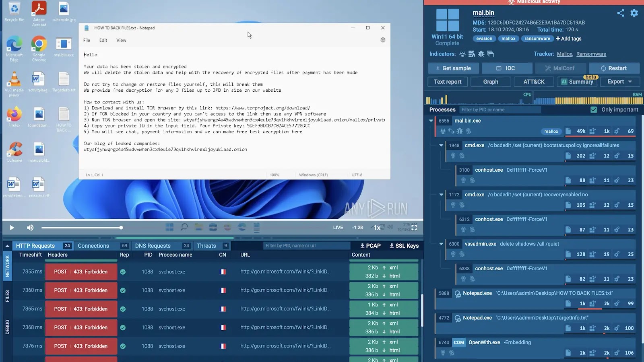644x362 pixels.
Task: Collapse the cmd.exe bootstatuspolicy process node
Action: point(441,145)
